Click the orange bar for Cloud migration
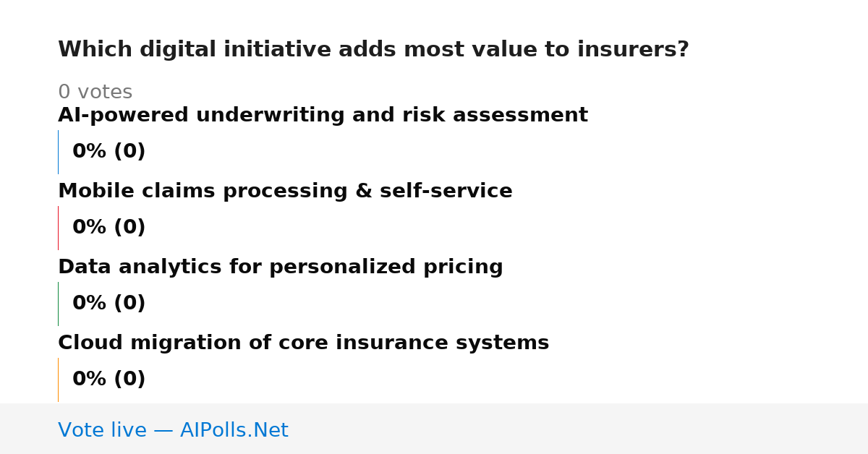Image resolution: width=868 pixels, height=454 pixels. [58, 380]
